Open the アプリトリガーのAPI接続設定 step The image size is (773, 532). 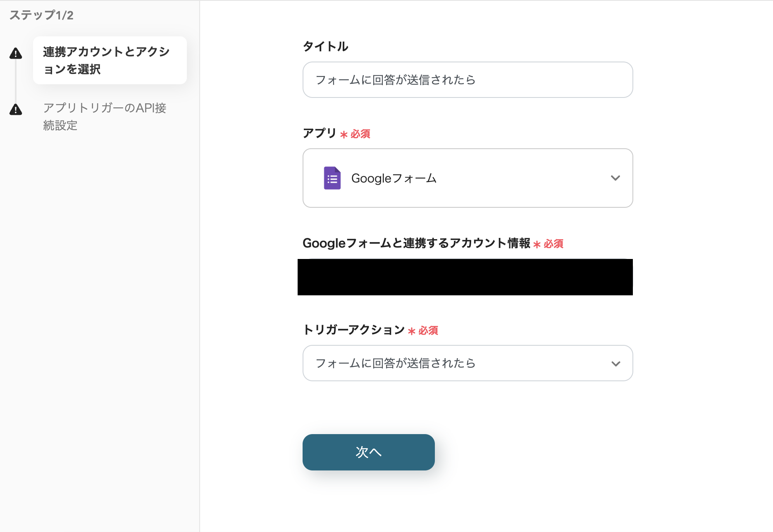click(105, 116)
